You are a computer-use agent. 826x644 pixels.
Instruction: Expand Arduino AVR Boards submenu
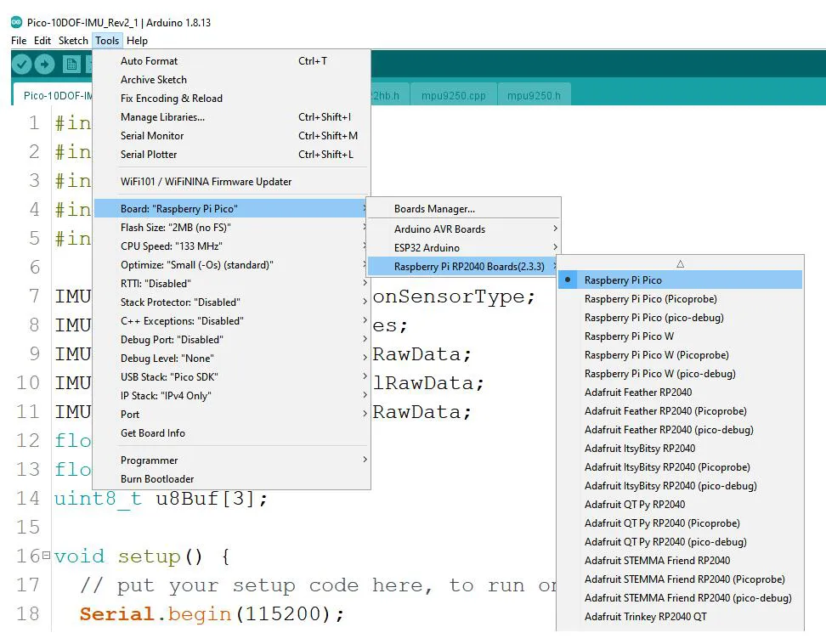pos(463,229)
